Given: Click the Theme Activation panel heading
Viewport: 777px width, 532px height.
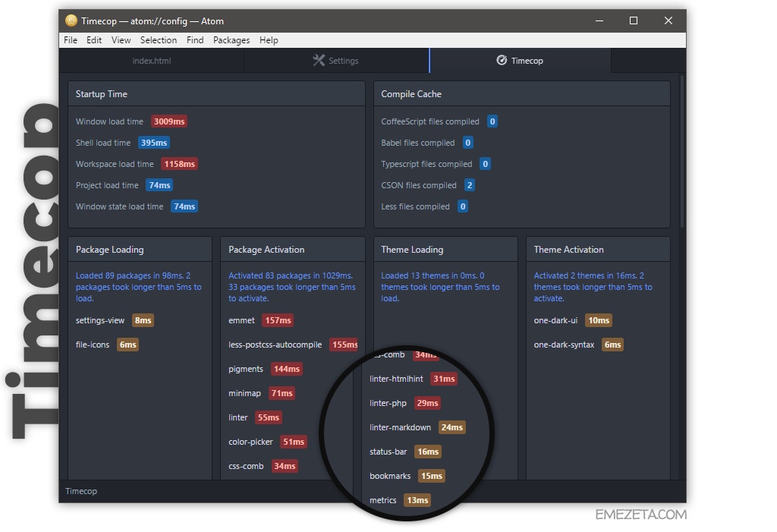Looking at the screenshot, I should (x=569, y=250).
